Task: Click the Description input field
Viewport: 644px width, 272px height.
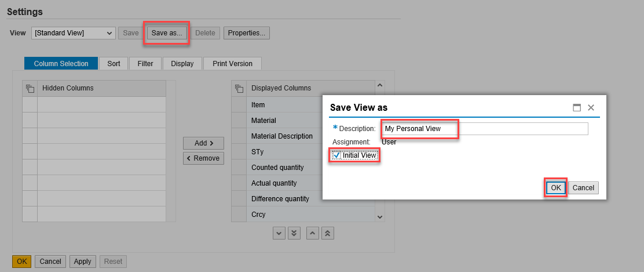Action: pyautogui.click(x=485, y=129)
